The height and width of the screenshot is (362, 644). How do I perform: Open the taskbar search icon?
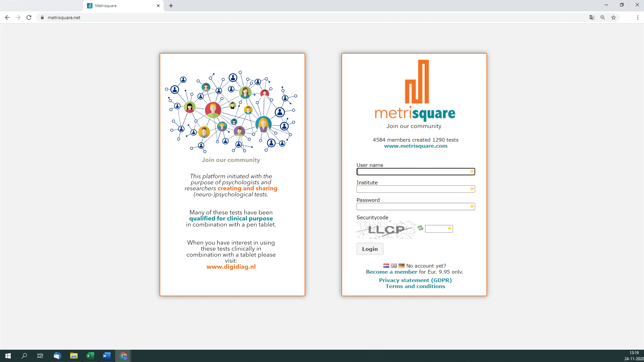click(24, 356)
